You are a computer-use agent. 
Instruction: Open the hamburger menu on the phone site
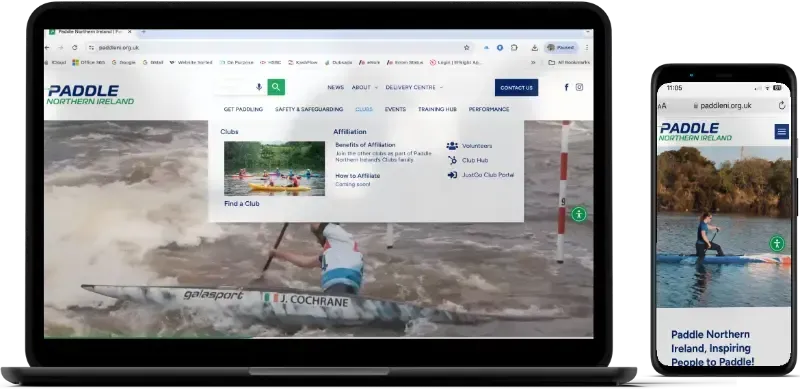click(x=781, y=132)
